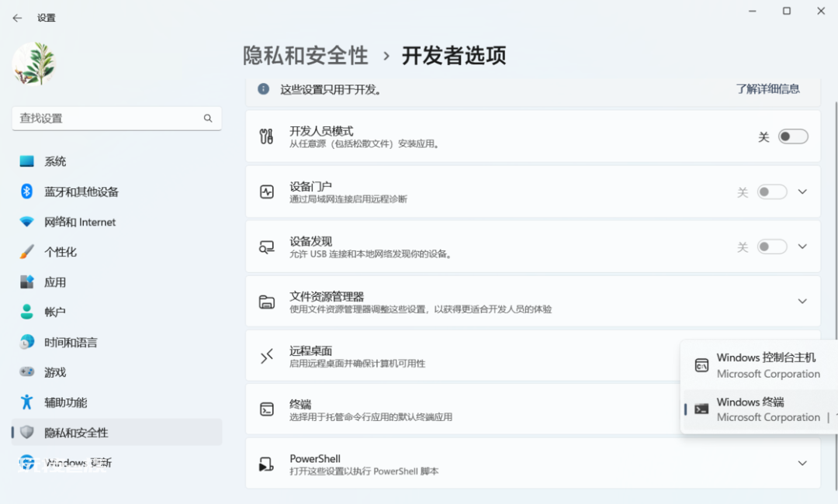This screenshot has height=504, width=838.
Task: Click the Windows 控制台主机 console icon
Action: [x=701, y=366]
